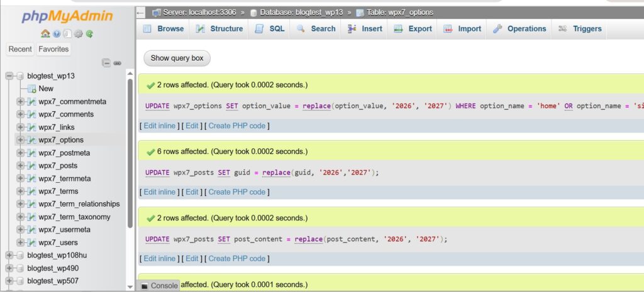Click the table icon beside wpx7_comments
Image resolution: width=644 pixels, height=292 pixels.
[32, 114]
